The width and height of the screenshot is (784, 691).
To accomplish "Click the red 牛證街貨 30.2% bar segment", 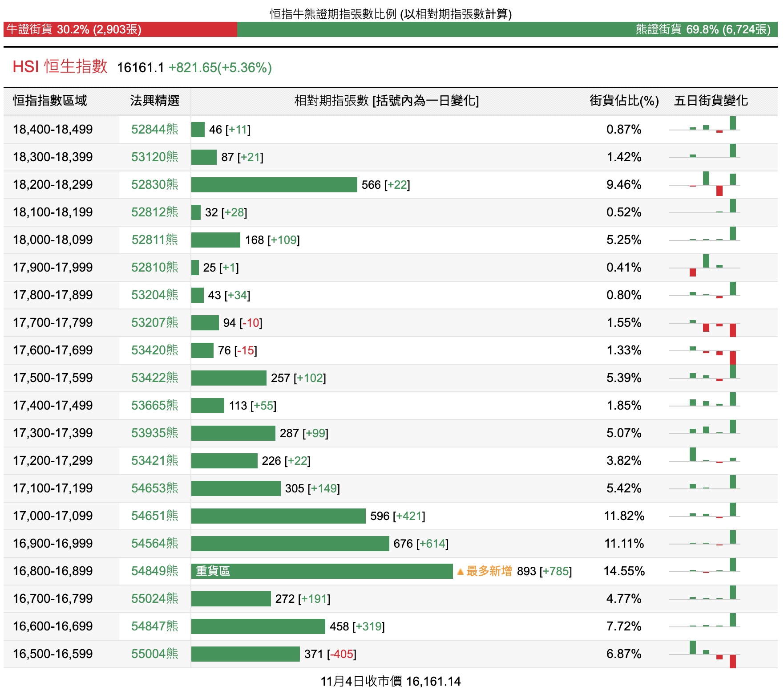I will coord(120,29).
